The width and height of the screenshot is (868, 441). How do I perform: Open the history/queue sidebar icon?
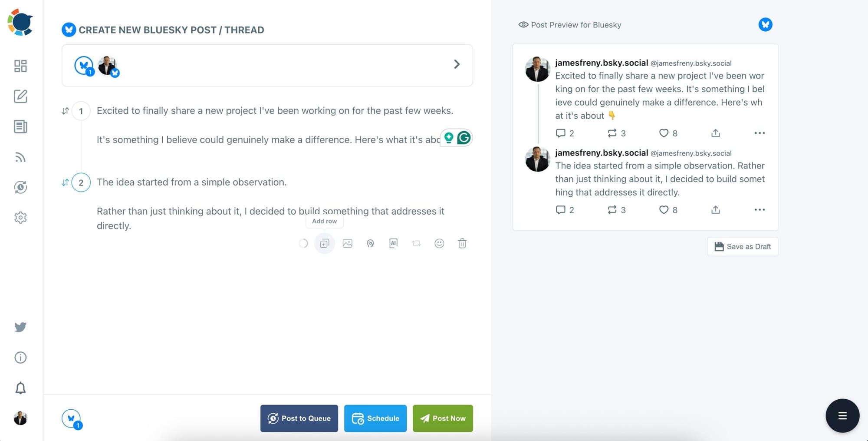[x=20, y=187]
